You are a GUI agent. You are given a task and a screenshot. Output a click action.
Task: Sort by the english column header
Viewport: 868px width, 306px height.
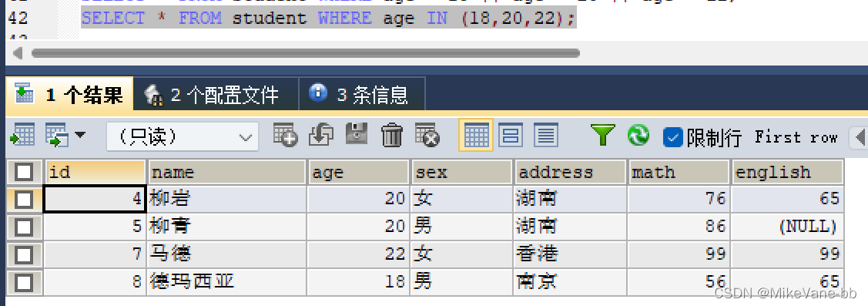click(x=788, y=172)
